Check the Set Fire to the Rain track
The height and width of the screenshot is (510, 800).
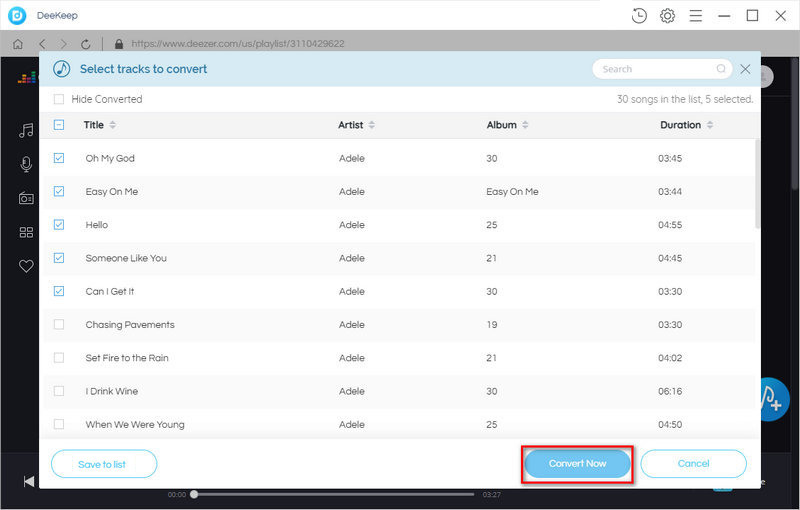59,358
